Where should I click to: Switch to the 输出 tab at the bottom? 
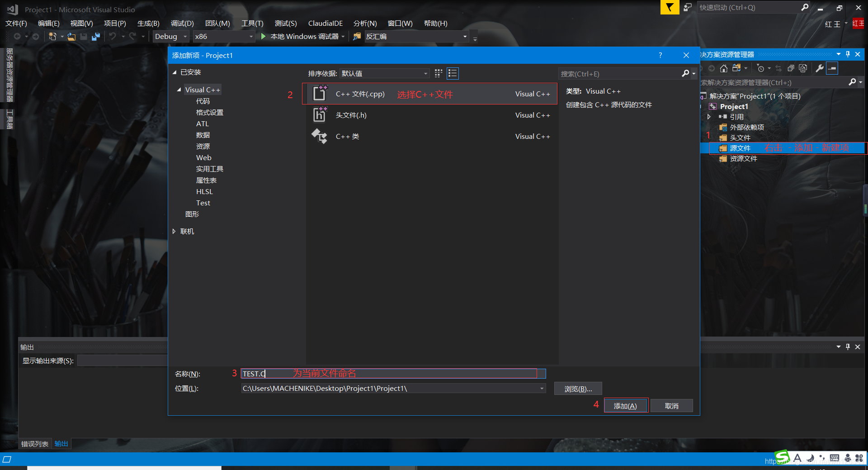click(x=61, y=444)
